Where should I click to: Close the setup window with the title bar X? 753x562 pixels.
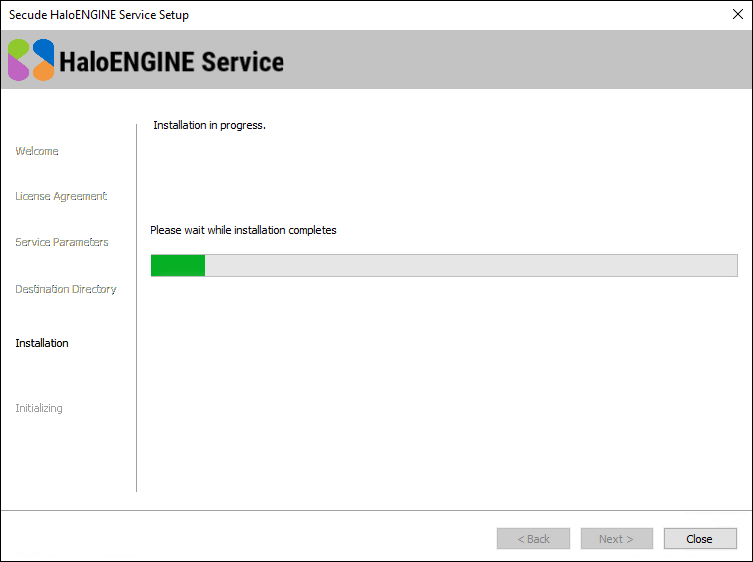(x=737, y=15)
